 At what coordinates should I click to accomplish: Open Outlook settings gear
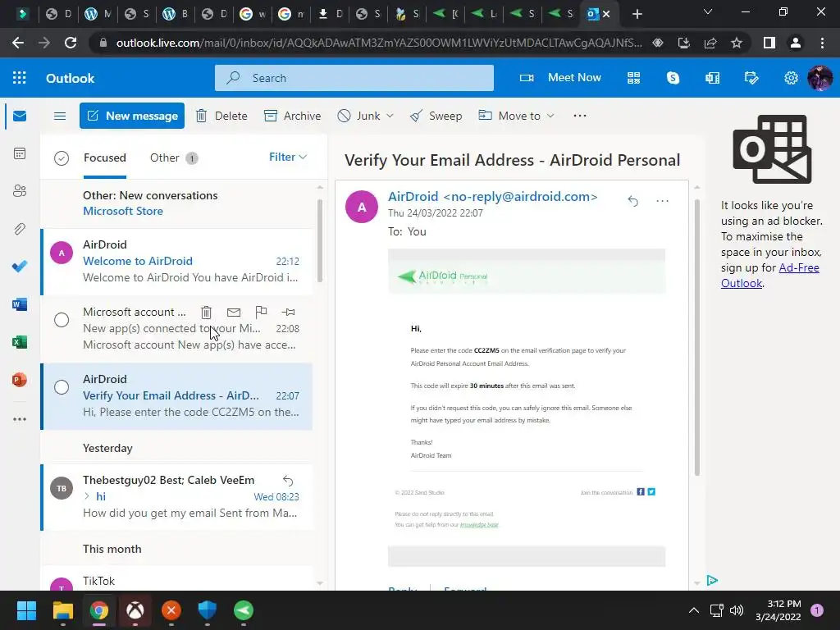(x=791, y=78)
